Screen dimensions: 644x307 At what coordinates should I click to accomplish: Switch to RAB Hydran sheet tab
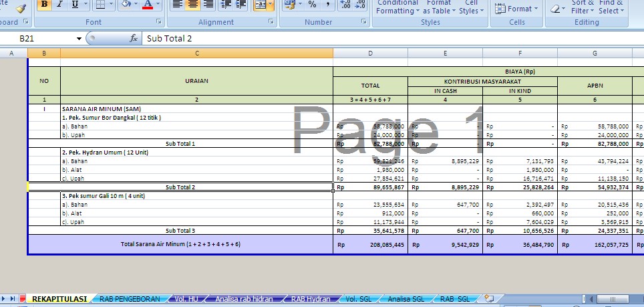click(311, 299)
